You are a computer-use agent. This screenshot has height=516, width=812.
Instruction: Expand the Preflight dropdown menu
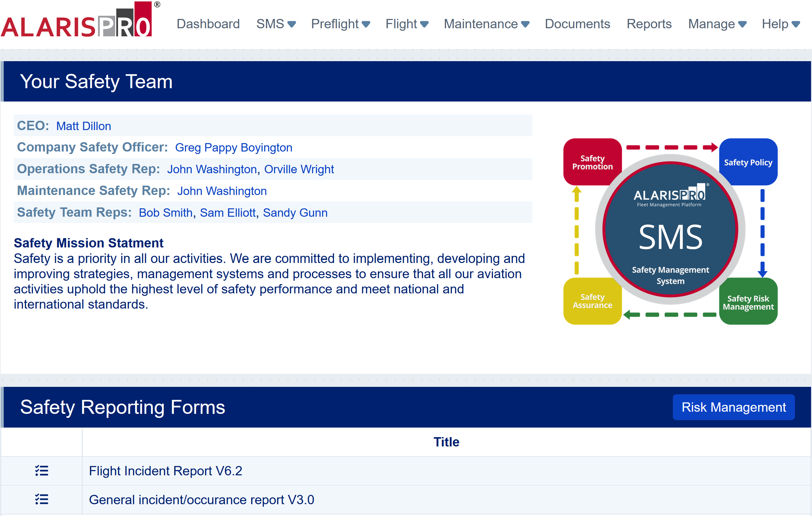tap(340, 24)
